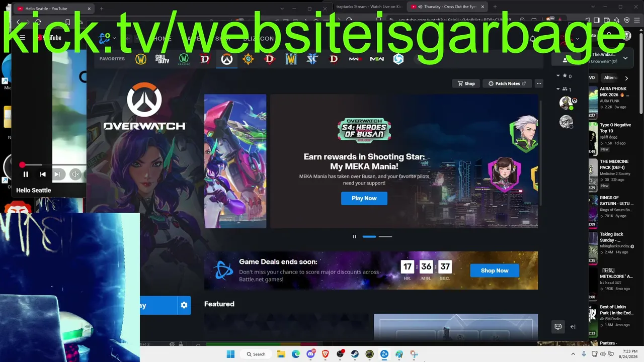Select the Call of Duty favorite icon
644x362 pixels.
pos(162,59)
